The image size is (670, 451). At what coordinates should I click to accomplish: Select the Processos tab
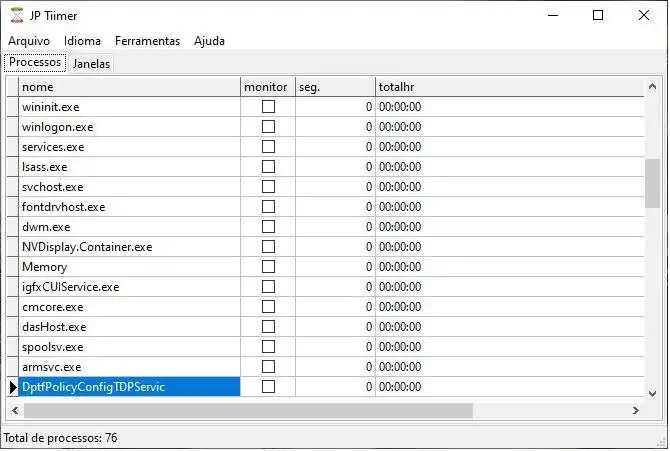[36, 62]
